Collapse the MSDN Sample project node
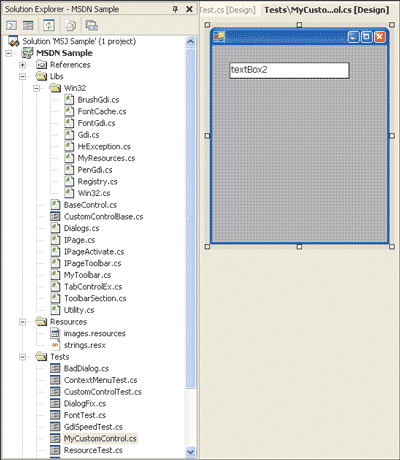400x460 pixels. tap(9, 53)
